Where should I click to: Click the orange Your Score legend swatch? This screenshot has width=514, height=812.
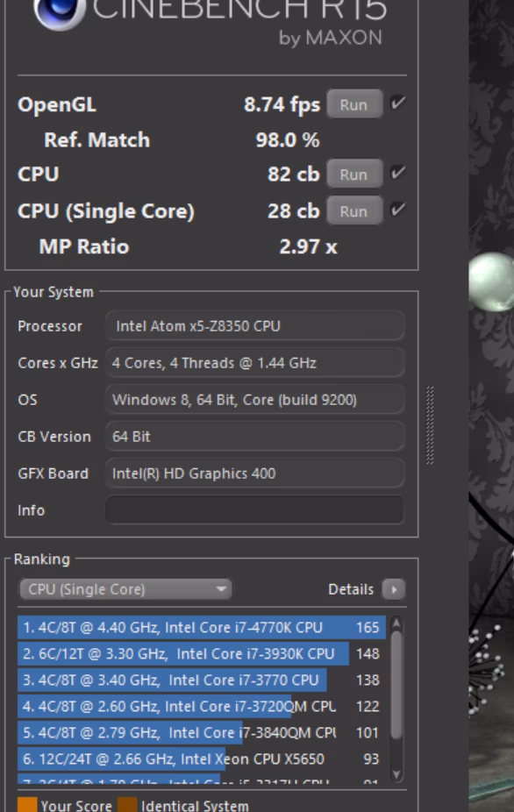tap(27, 805)
